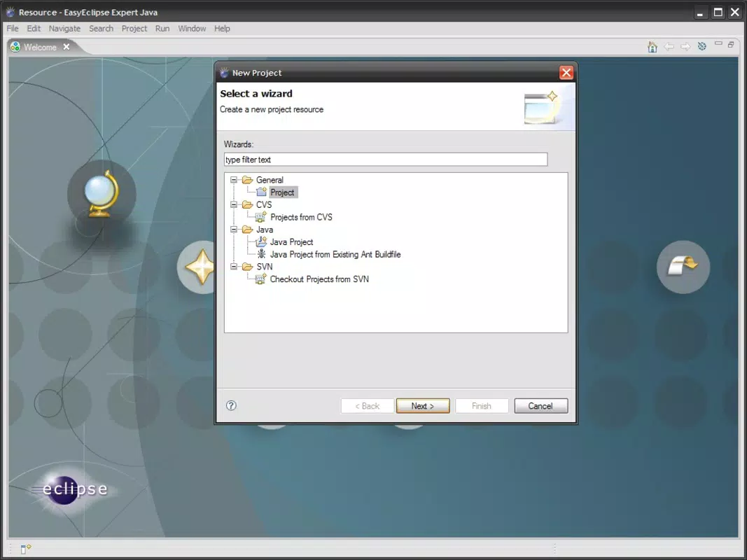Maximize the EasyEclipse main window
The width and height of the screenshot is (747, 560).
718,13
